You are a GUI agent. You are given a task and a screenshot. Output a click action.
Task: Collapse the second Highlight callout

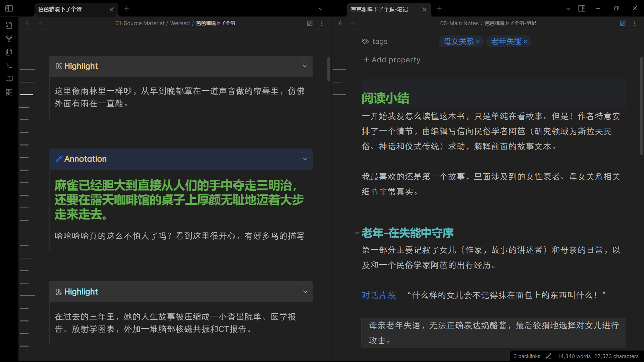click(305, 292)
